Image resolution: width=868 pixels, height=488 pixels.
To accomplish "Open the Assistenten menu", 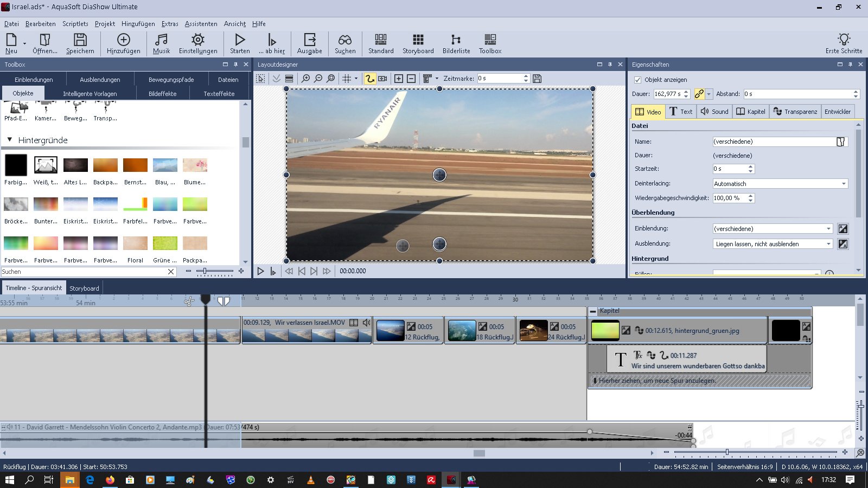I will pyautogui.click(x=201, y=24).
